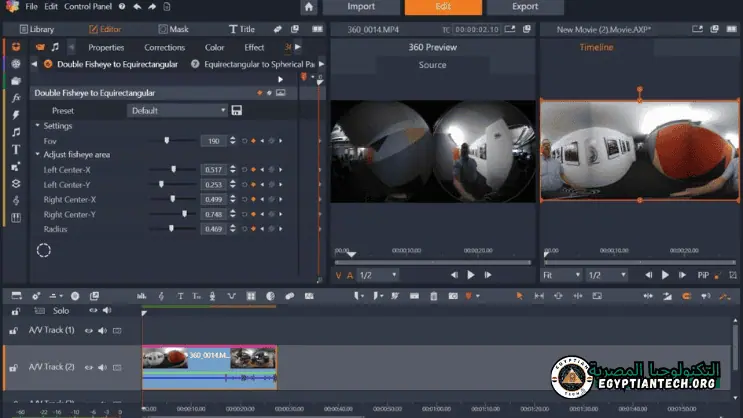Viewport: 743px width, 418px height.
Task: Click the timeline snapshot camera icon
Action: tap(453, 296)
